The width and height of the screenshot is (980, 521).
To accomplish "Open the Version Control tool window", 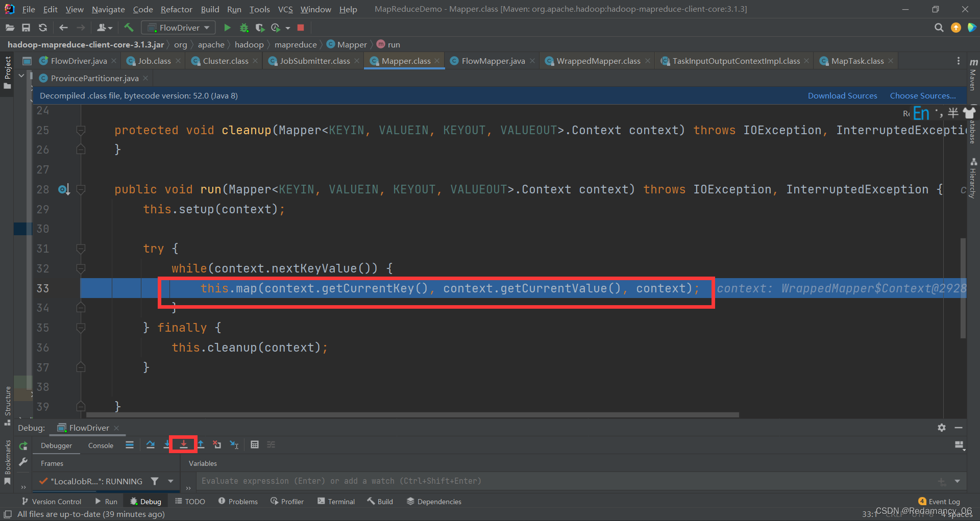I will (52, 502).
